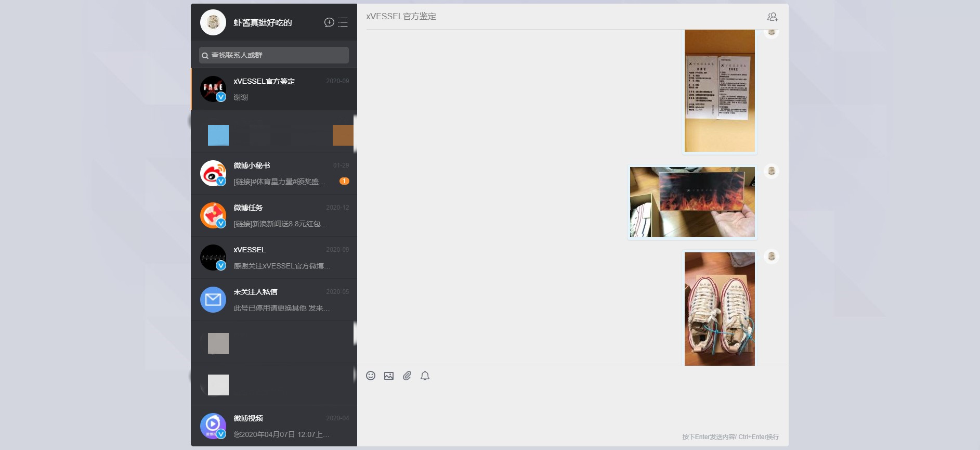
Task: Click the unread badge on 微博小秘书
Action: tap(344, 181)
